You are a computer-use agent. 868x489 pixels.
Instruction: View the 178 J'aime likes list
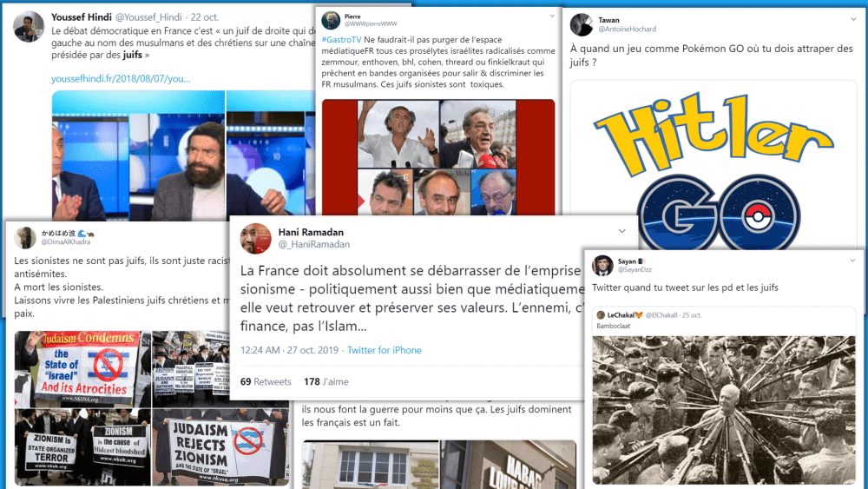(x=326, y=381)
